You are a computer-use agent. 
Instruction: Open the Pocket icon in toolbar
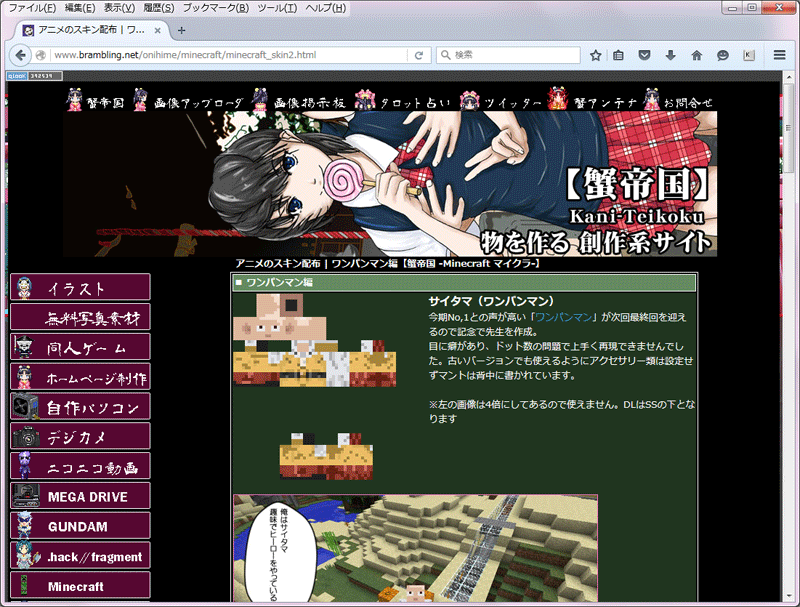coord(644,55)
